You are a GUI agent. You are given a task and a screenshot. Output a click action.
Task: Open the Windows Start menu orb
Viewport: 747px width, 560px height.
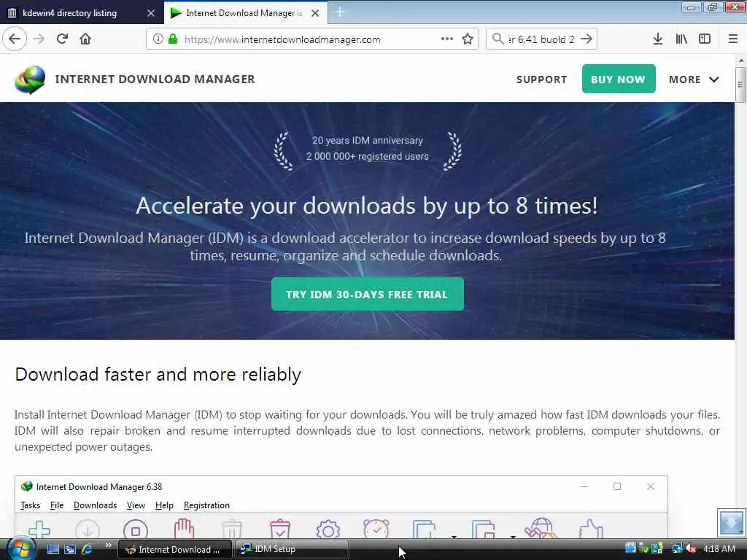click(x=20, y=548)
